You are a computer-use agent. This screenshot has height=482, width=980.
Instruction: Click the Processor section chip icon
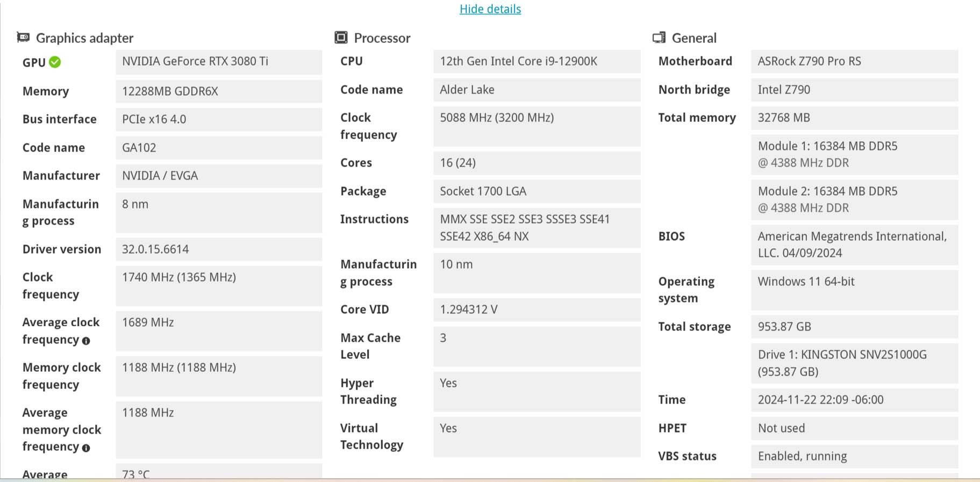point(341,37)
